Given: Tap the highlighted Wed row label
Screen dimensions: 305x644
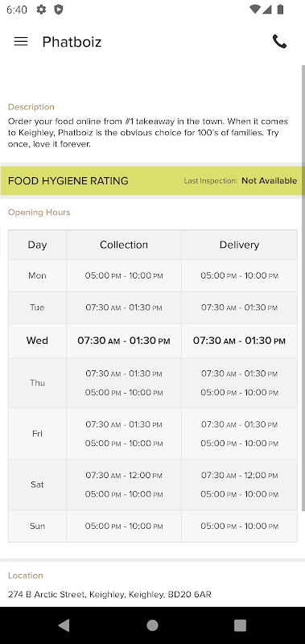Looking at the screenshot, I should click(37, 341).
